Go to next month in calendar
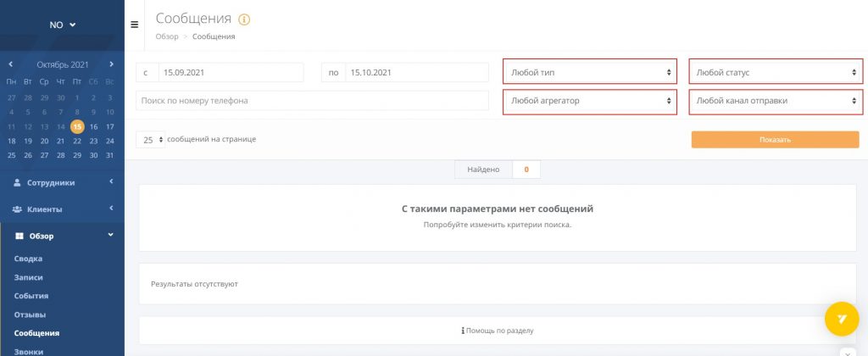The image size is (868, 356). tap(111, 64)
